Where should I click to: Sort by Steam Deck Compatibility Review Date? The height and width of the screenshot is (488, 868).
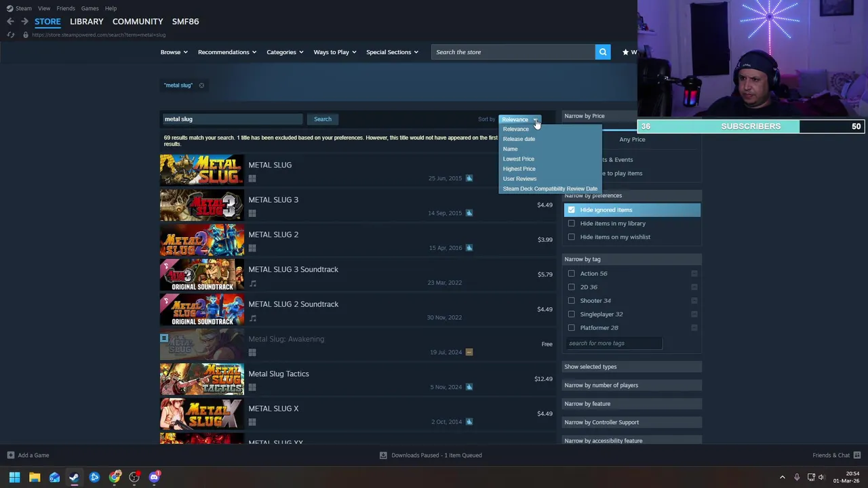click(550, 189)
